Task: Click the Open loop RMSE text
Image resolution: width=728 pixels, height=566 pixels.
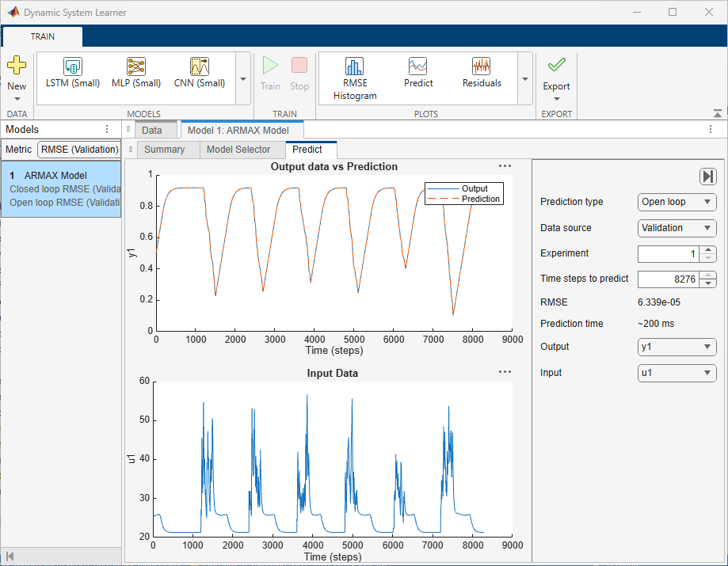Action: [65, 203]
